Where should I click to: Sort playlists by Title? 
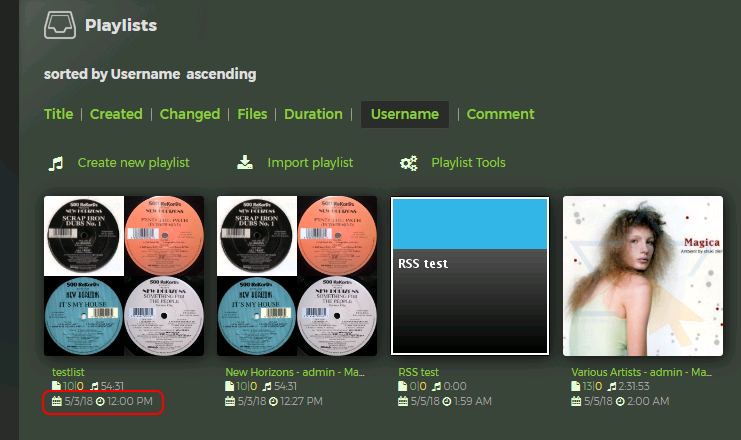58,114
